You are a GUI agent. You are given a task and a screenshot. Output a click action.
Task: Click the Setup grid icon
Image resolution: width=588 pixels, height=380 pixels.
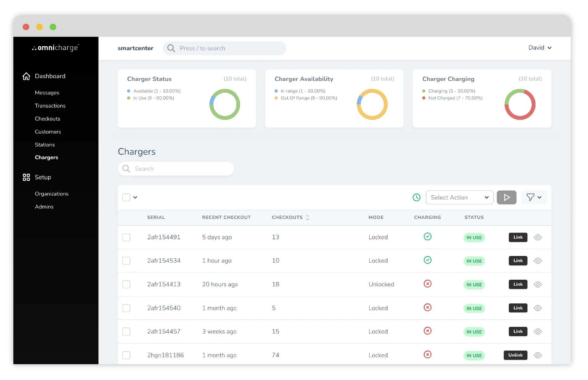(x=26, y=177)
